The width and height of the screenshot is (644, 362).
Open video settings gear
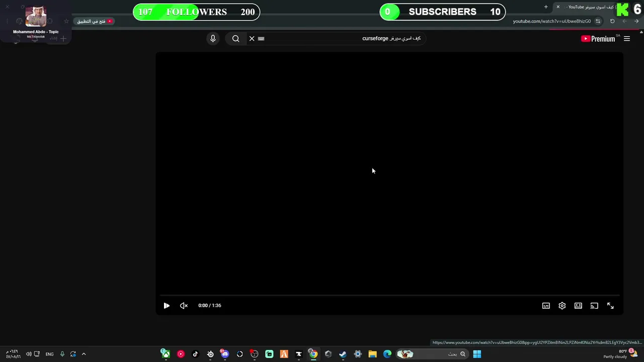(562, 306)
